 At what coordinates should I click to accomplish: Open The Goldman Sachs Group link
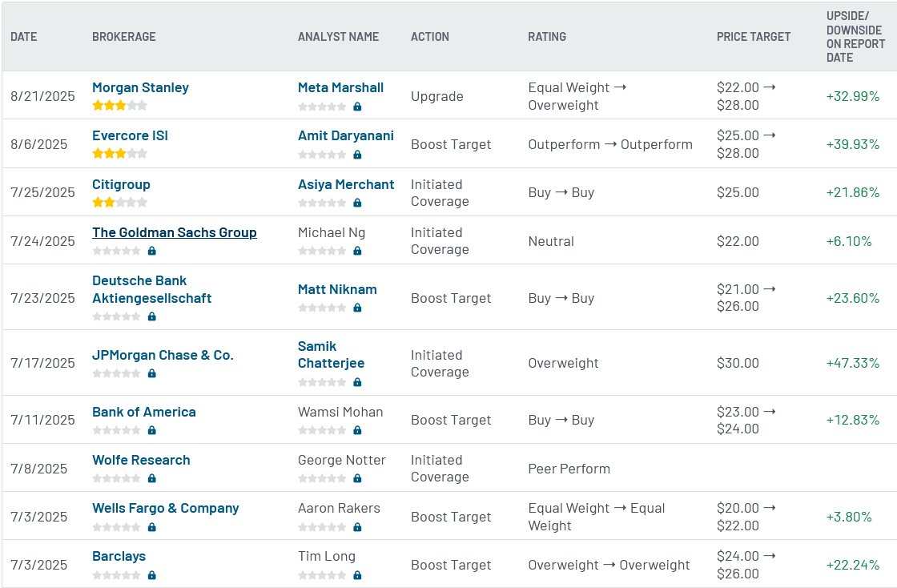point(174,232)
